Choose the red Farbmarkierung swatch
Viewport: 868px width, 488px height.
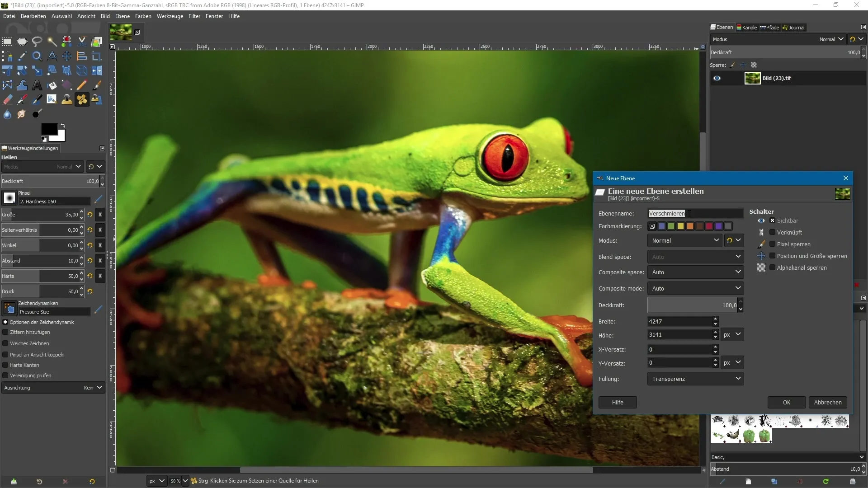coord(709,226)
